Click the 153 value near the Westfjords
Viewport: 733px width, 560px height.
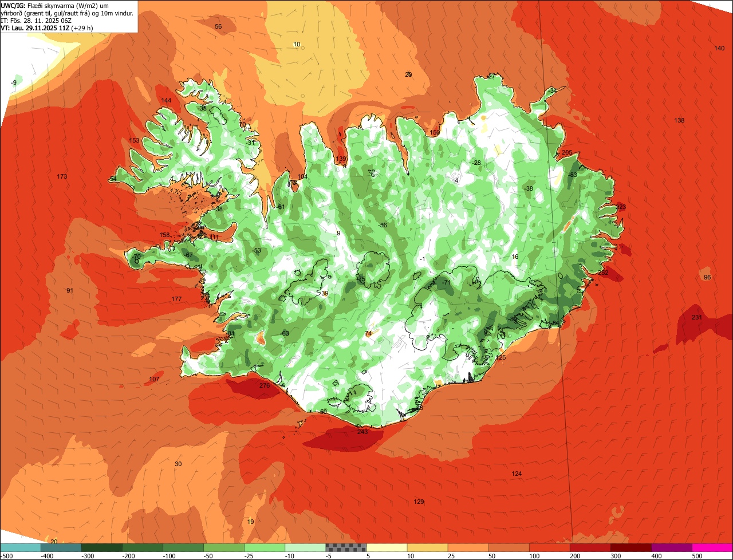tap(134, 141)
